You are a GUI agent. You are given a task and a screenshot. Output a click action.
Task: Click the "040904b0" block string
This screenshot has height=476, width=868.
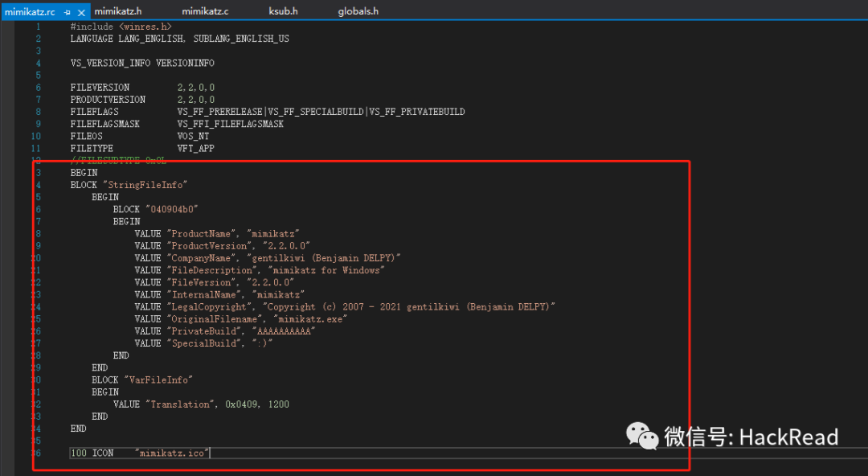[172, 210]
